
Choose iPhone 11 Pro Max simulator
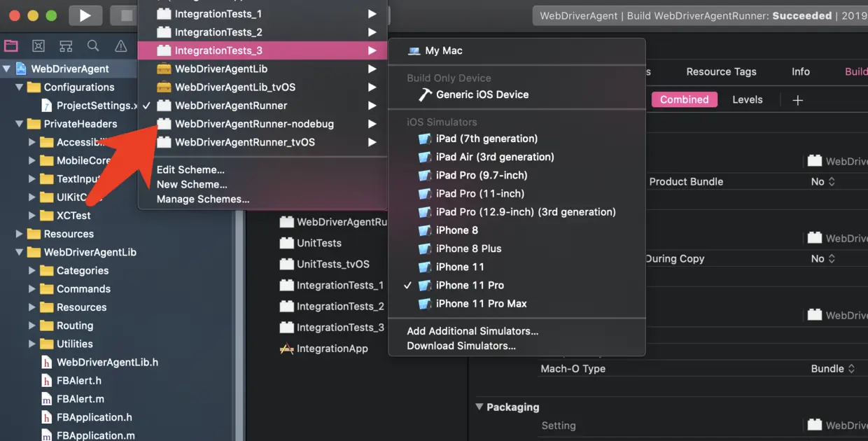(x=481, y=304)
